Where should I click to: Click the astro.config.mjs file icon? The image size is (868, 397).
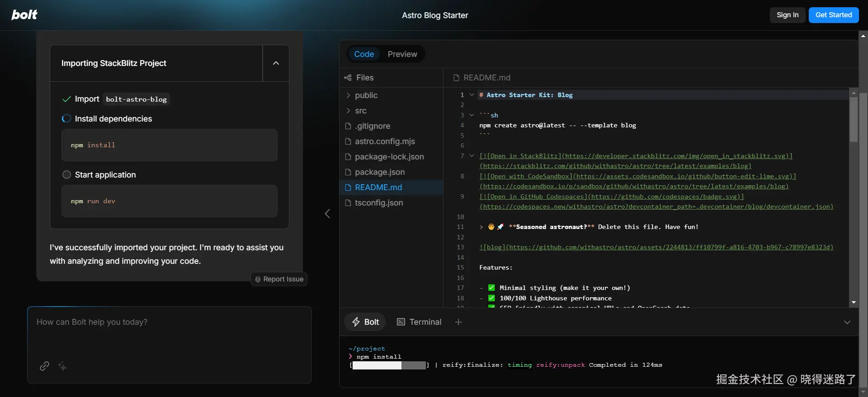click(348, 141)
